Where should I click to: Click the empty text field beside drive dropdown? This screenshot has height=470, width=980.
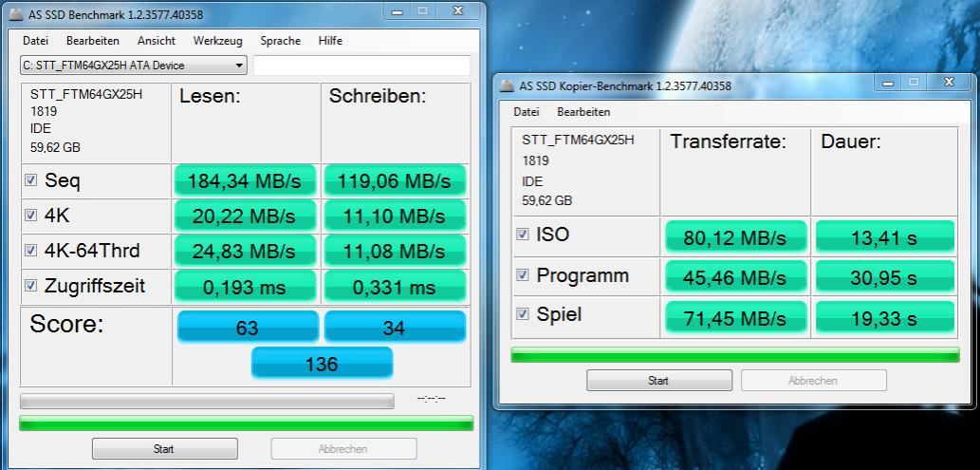pyautogui.click(x=361, y=66)
